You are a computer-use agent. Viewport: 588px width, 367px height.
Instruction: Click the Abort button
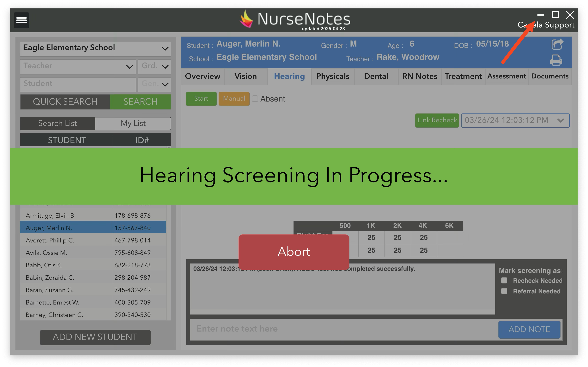coord(294,252)
